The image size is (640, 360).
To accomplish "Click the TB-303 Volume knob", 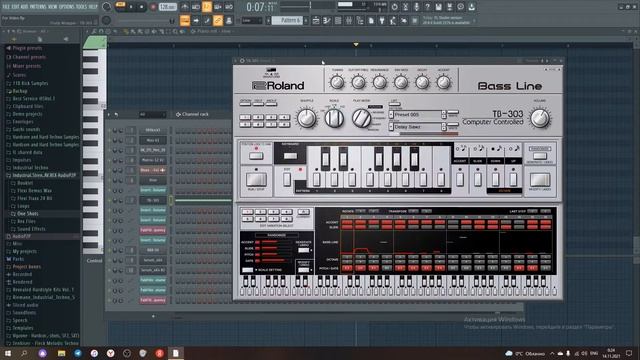I will click(x=540, y=118).
